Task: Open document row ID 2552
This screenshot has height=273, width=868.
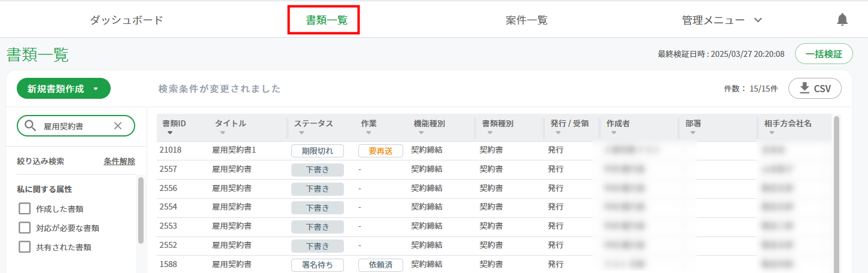Action: tap(168, 245)
